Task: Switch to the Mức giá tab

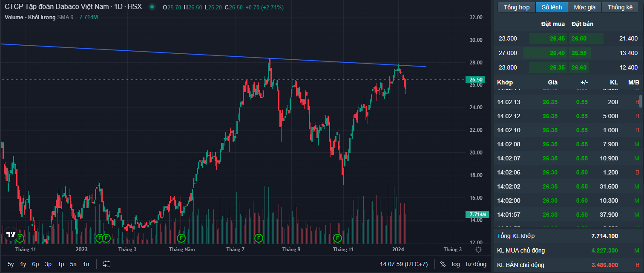Action: pyautogui.click(x=585, y=7)
